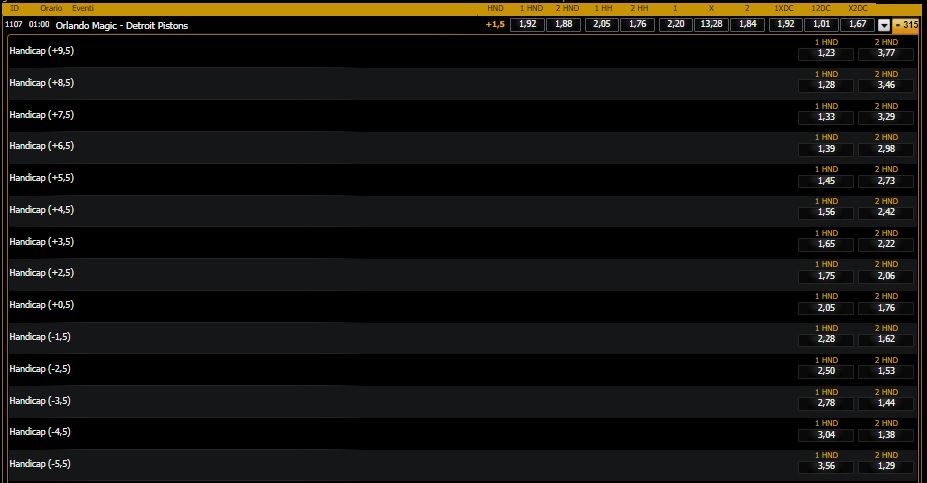Select Handicap (+2,5) 2 HND odds 2,06

(x=886, y=275)
